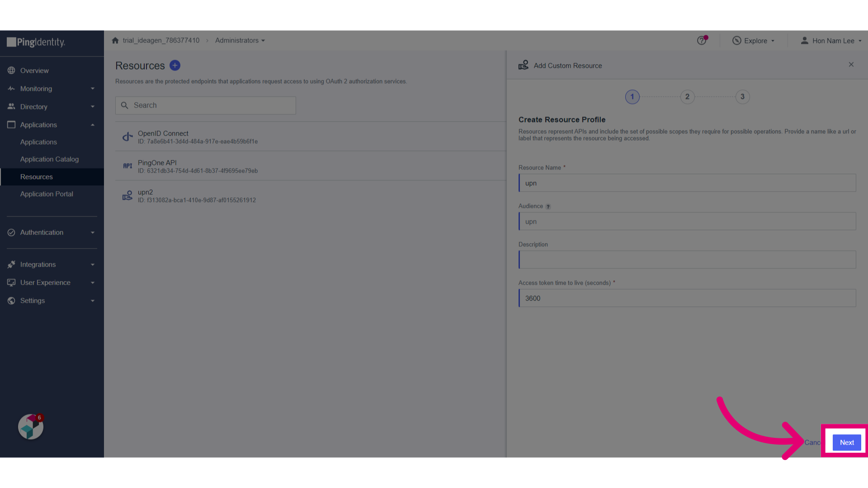This screenshot has height=488, width=868.
Task: Click into the Description field
Action: [x=687, y=260]
